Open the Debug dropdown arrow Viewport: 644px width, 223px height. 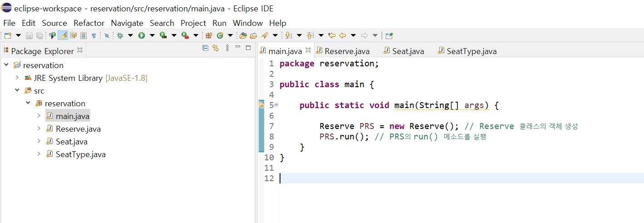(130, 35)
